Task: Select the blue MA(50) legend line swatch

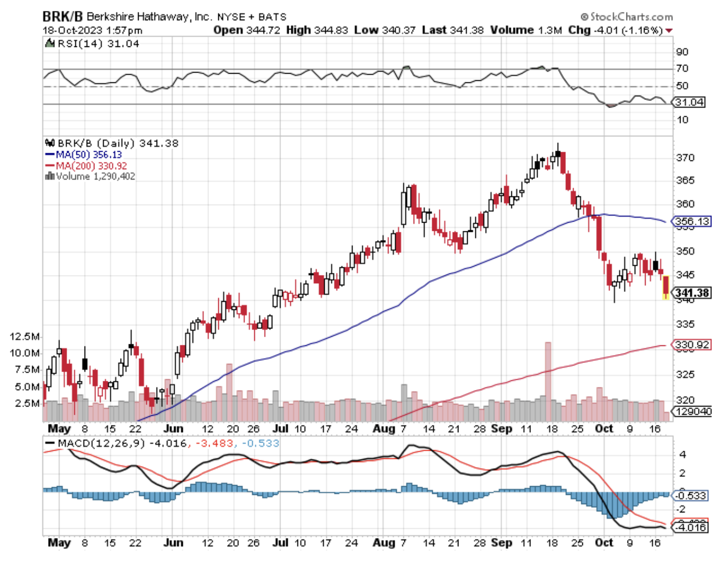Action: tap(50, 155)
